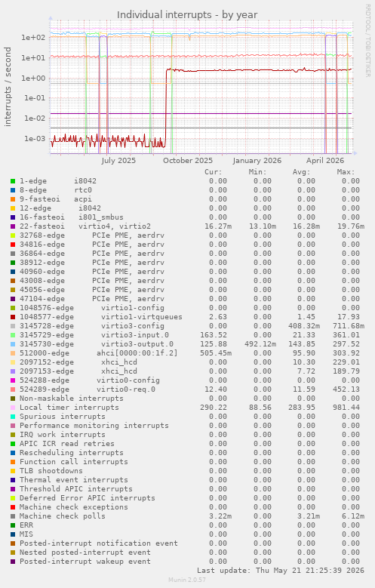Click the salmon virtio0-req.0 legend swatch
This screenshot has width=375, height=588.
pos(13,389)
